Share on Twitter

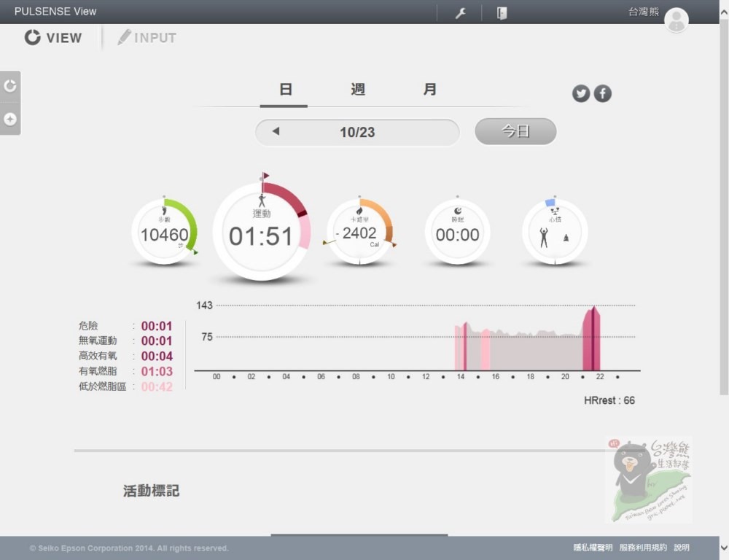click(581, 93)
